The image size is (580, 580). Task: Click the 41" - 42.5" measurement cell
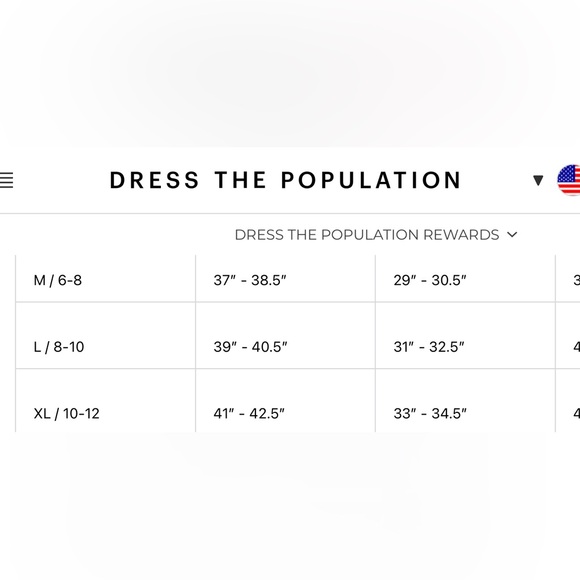point(285,401)
